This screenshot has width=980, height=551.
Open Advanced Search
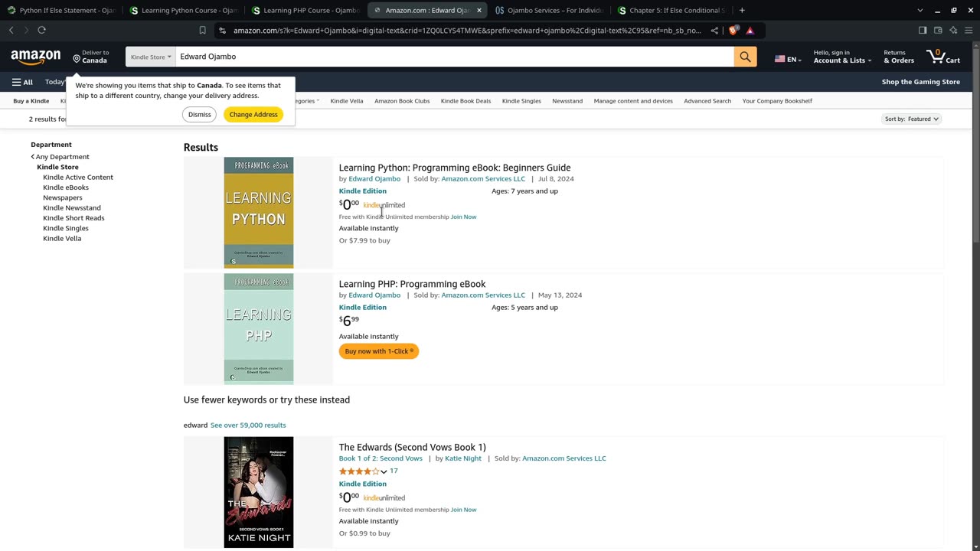(x=707, y=101)
